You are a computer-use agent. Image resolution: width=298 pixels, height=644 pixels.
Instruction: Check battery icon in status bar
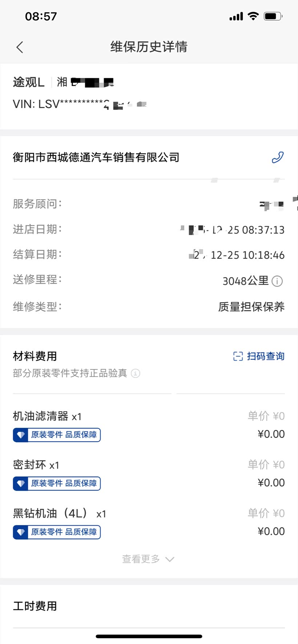273,16
